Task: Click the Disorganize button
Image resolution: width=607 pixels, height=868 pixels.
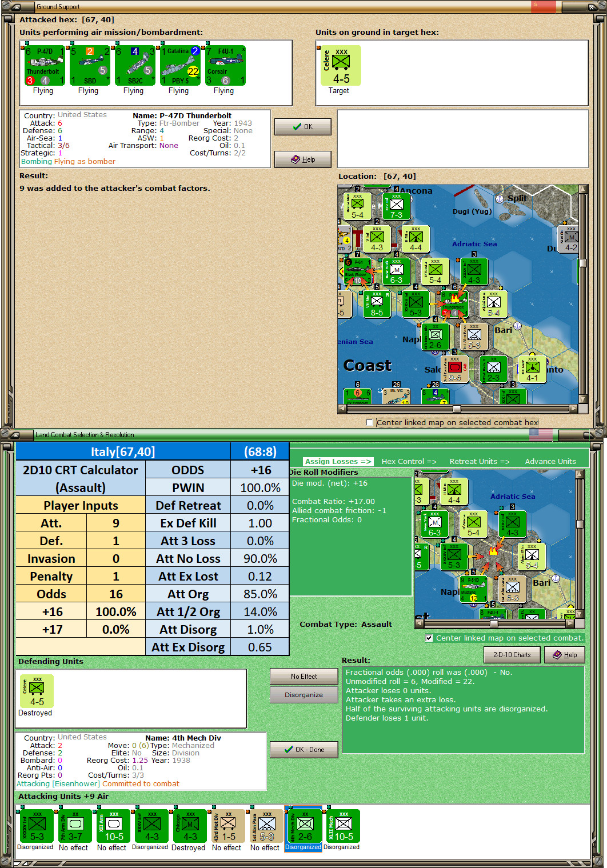Action: (x=304, y=695)
